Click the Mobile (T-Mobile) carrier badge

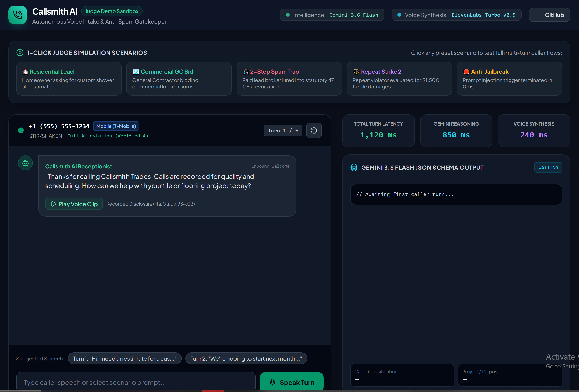coord(116,126)
